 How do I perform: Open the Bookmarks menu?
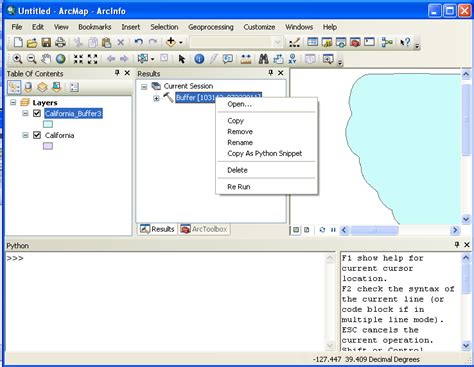(95, 27)
